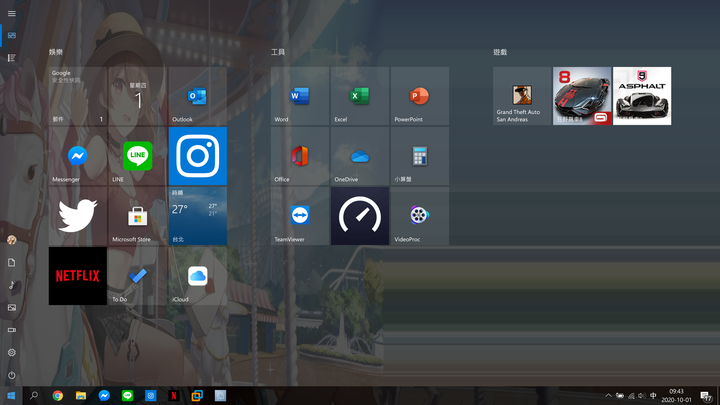Open network status in system tray

point(631,395)
